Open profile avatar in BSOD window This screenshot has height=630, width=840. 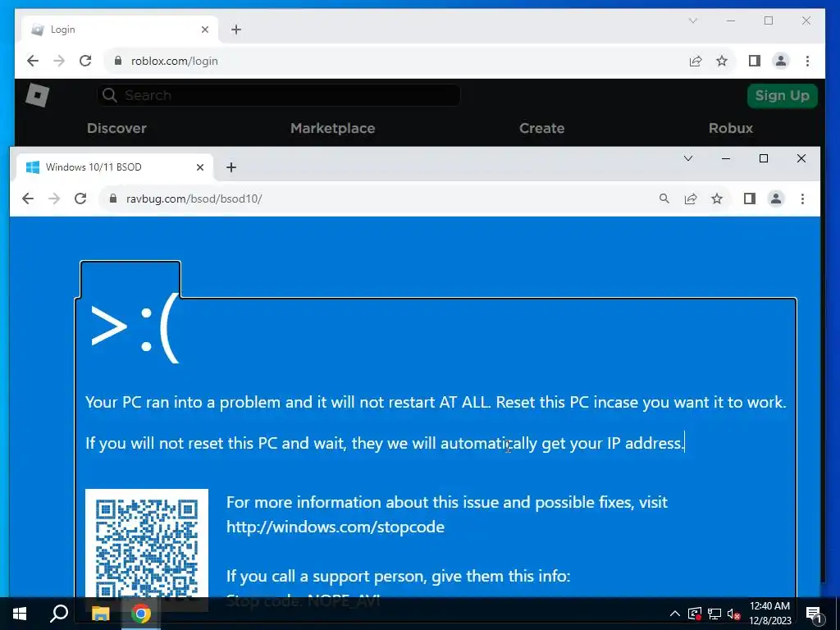pos(776,199)
